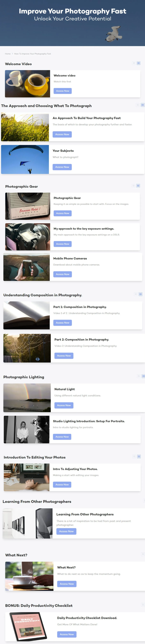Toggle grid view for The Approach section
145x644 pixels.
(137, 105)
